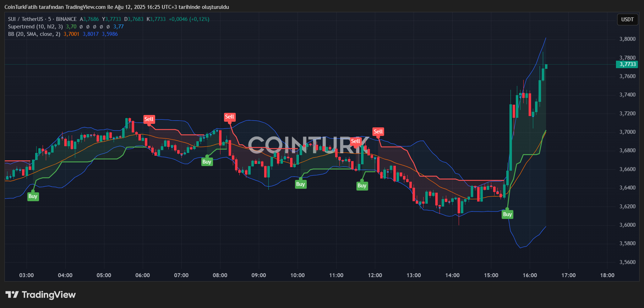Click the 3,7200 price axis label
Image resolution: width=644 pixels, height=308 pixels.
(x=627, y=114)
